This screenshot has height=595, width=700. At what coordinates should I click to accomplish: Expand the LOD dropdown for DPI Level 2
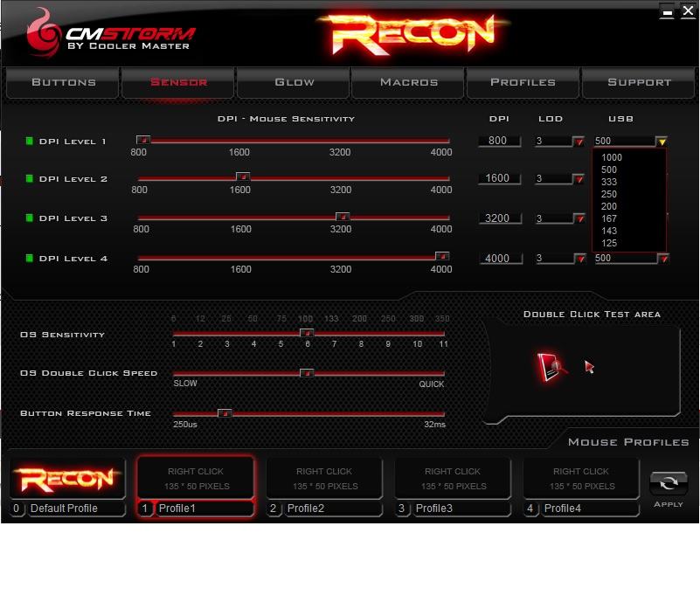coord(579,179)
